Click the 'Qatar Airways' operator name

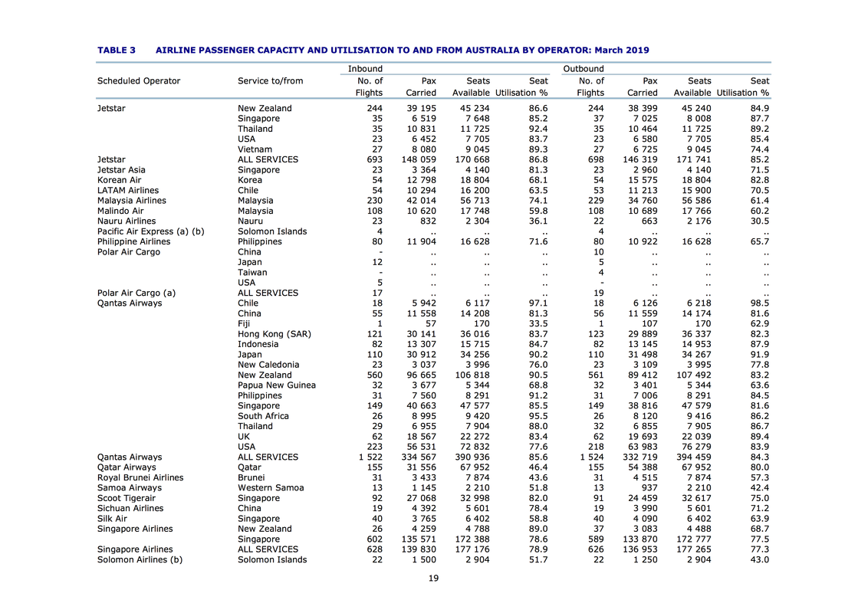pyautogui.click(x=127, y=467)
